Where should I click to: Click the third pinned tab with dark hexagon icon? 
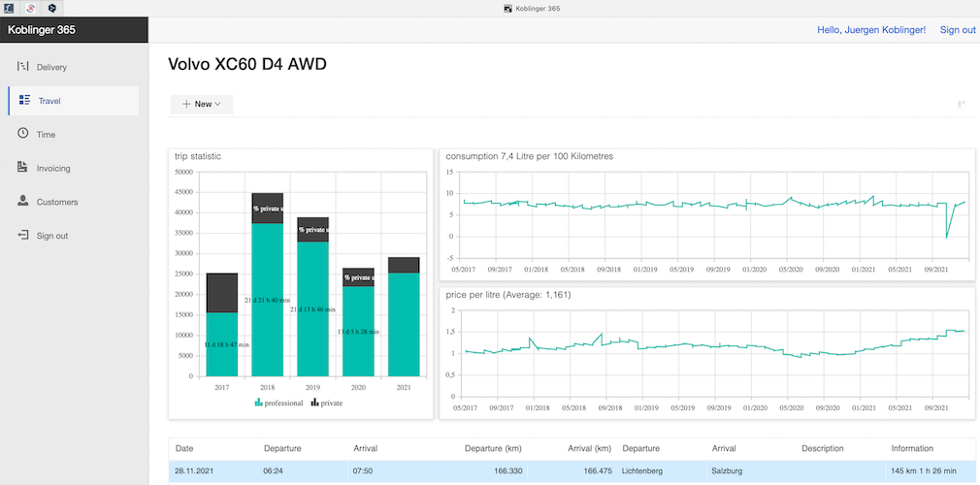coord(51,8)
